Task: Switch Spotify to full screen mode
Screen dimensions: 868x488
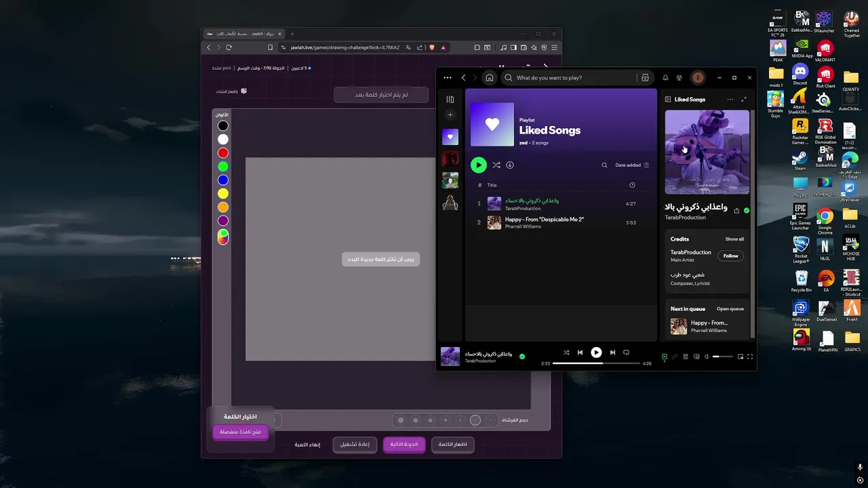Action: pos(750,357)
